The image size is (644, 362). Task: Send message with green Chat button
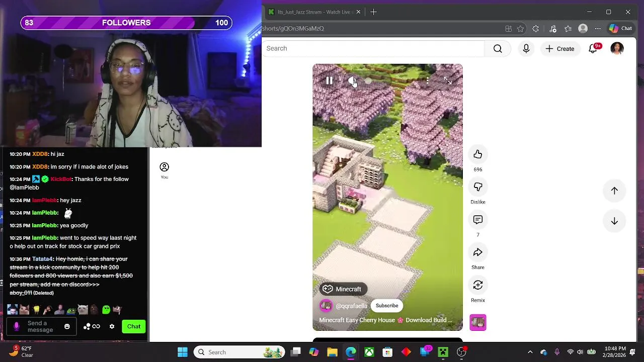click(x=134, y=327)
